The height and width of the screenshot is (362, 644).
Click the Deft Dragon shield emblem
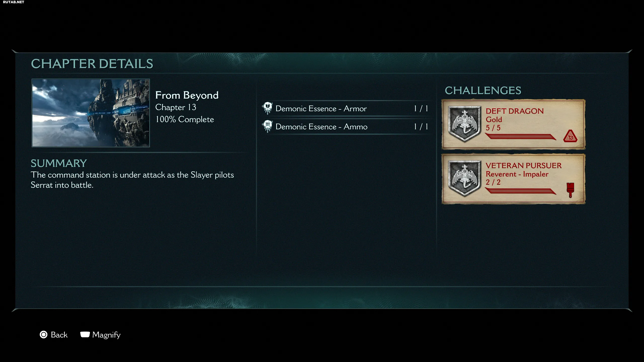click(464, 124)
